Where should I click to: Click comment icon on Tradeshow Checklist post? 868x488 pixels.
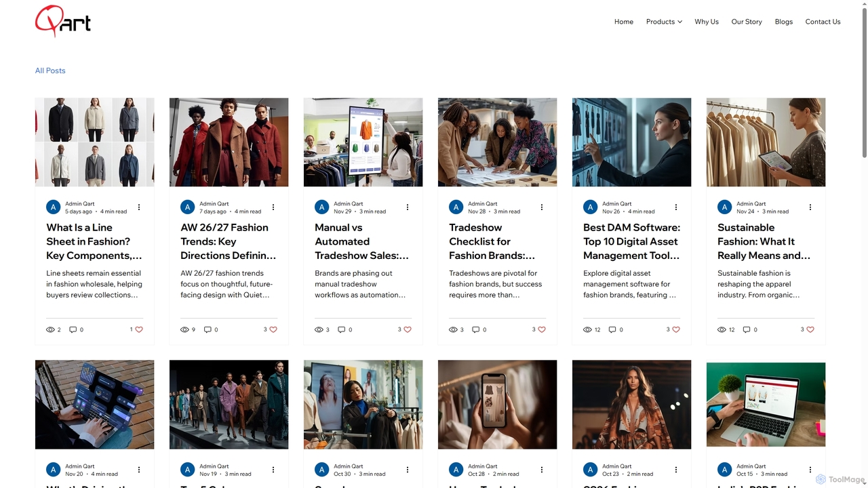tap(479, 329)
